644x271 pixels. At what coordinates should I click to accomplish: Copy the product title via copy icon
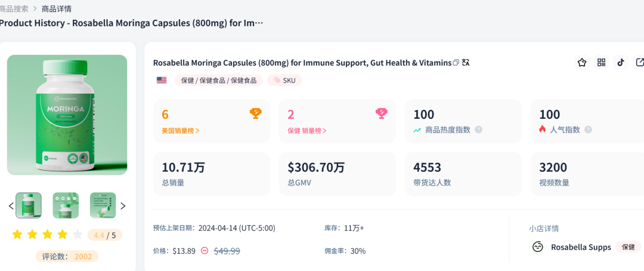coord(456,63)
